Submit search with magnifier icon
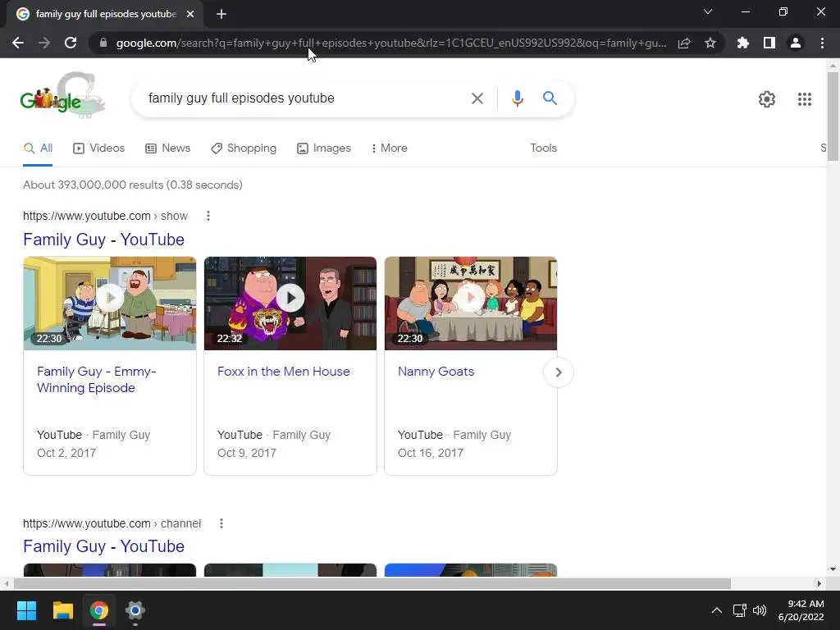840x630 pixels. (550, 98)
